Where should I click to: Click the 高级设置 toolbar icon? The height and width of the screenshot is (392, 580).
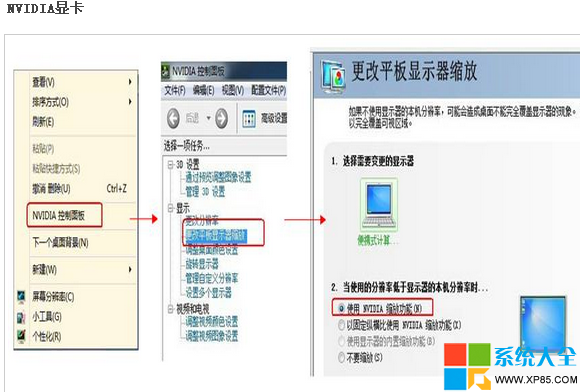click(x=249, y=118)
